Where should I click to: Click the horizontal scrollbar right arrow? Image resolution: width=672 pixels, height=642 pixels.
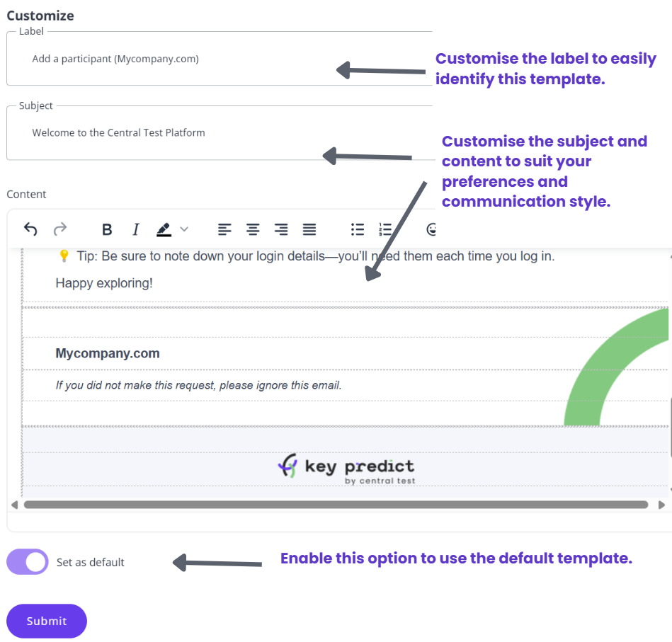(661, 505)
